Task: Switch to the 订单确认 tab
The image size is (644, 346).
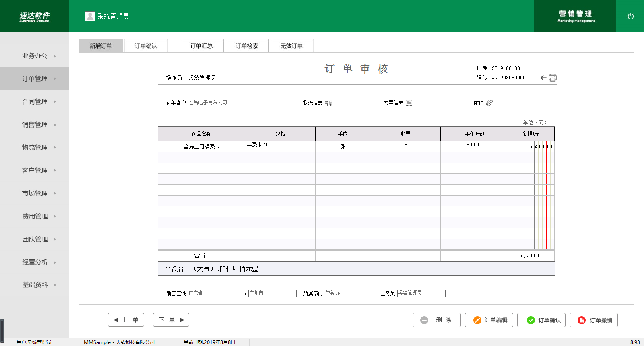Action: pos(146,46)
